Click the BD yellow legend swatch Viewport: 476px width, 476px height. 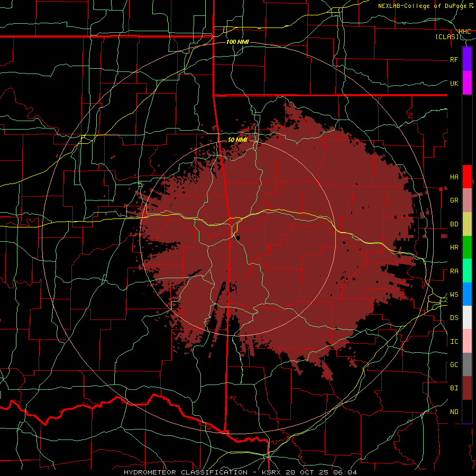click(x=467, y=224)
